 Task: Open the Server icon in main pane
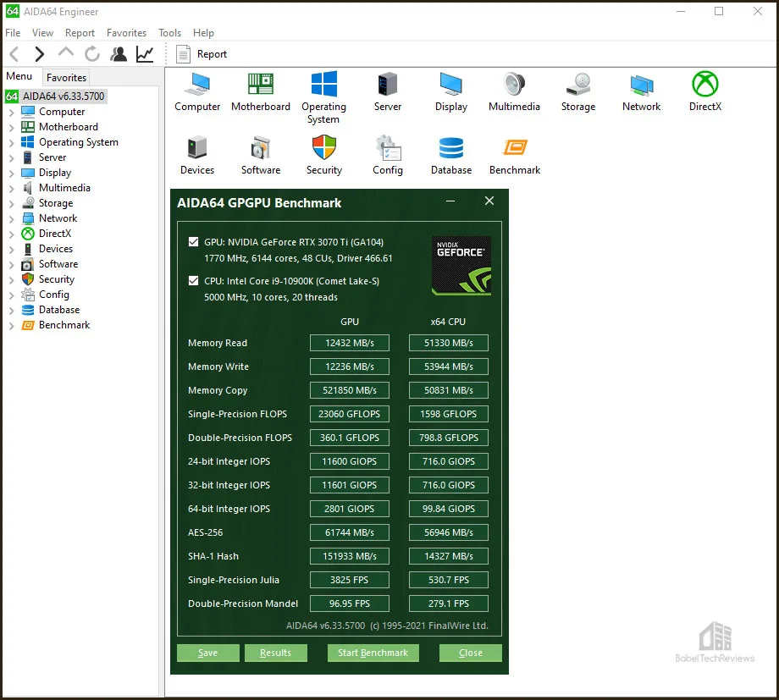pos(388,92)
